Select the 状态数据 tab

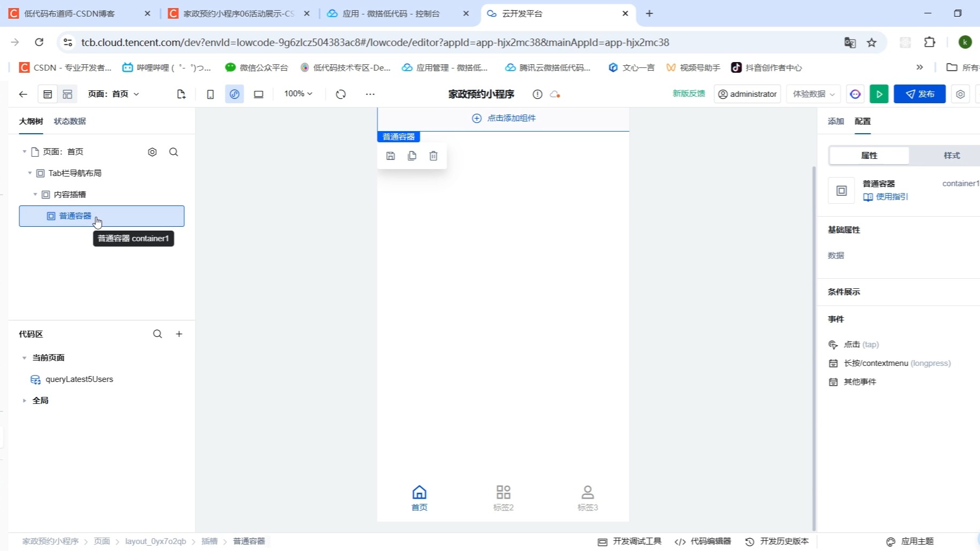pos(69,121)
